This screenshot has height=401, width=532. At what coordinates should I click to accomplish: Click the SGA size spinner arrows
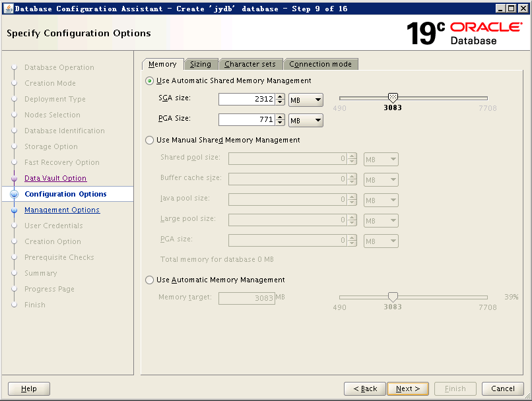[x=280, y=100]
